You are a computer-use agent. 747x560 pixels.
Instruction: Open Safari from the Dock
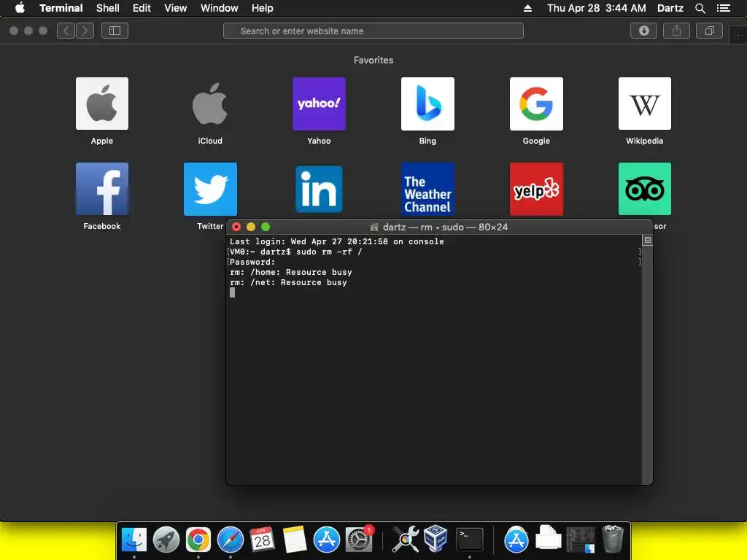[x=230, y=540]
